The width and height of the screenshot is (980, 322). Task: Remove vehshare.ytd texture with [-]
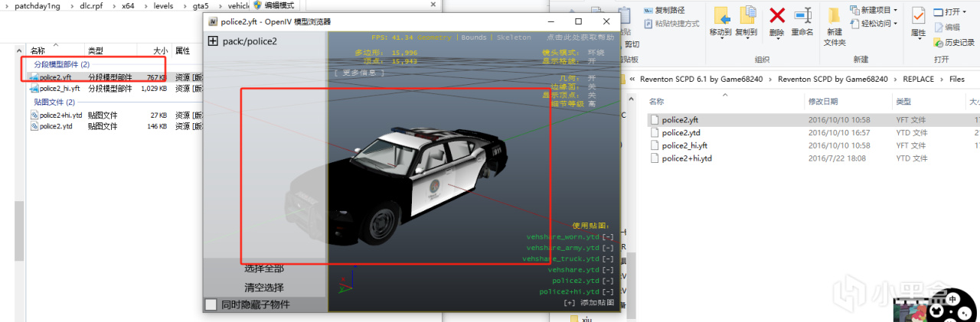point(608,270)
